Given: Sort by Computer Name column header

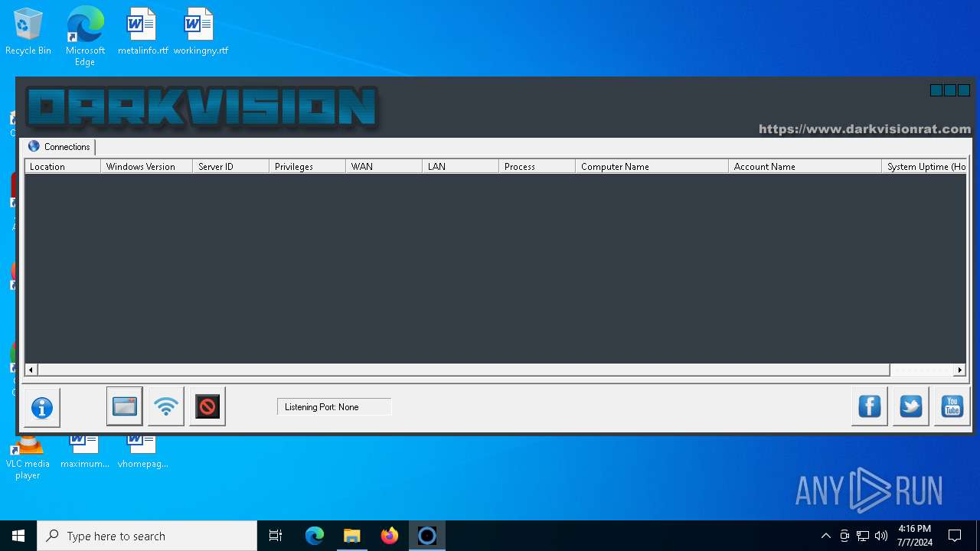Looking at the screenshot, I should tap(652, 166).
